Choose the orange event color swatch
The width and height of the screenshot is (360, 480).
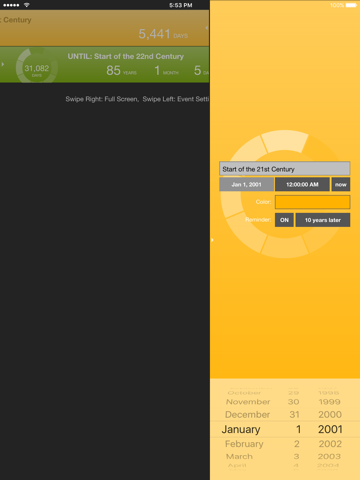point(313,202)
